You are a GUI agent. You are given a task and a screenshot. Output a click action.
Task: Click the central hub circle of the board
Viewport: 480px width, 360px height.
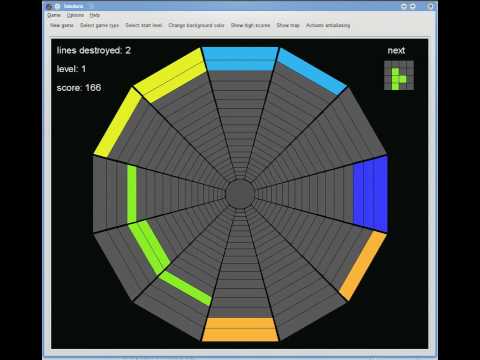(x=240, y=194)
